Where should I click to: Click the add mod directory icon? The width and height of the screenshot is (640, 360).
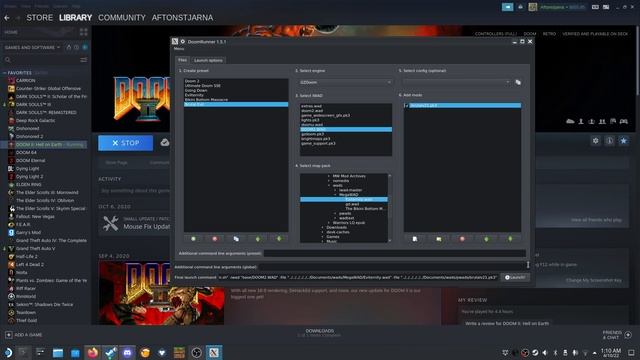438,239
